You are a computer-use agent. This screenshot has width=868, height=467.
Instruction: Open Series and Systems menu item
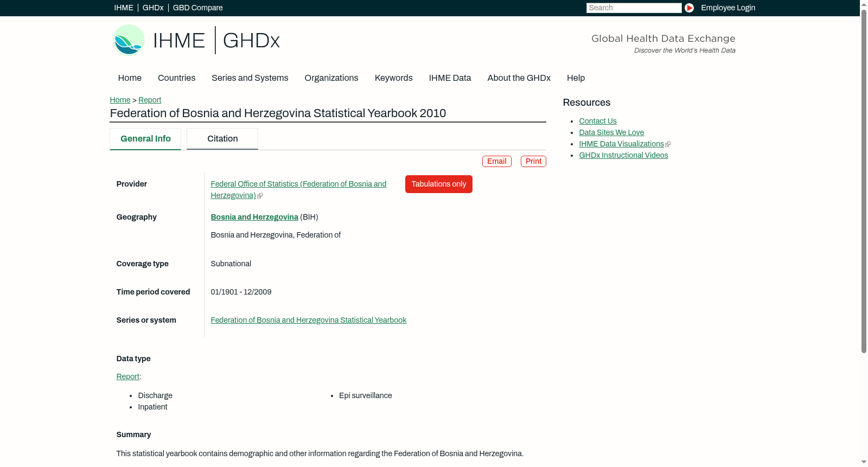[250, 78]
